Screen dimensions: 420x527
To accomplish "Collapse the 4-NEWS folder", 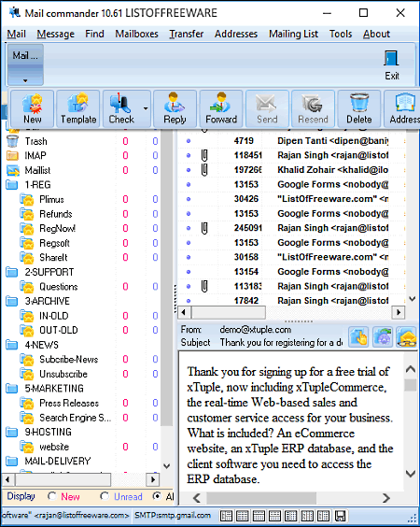I will coord(12,345).
